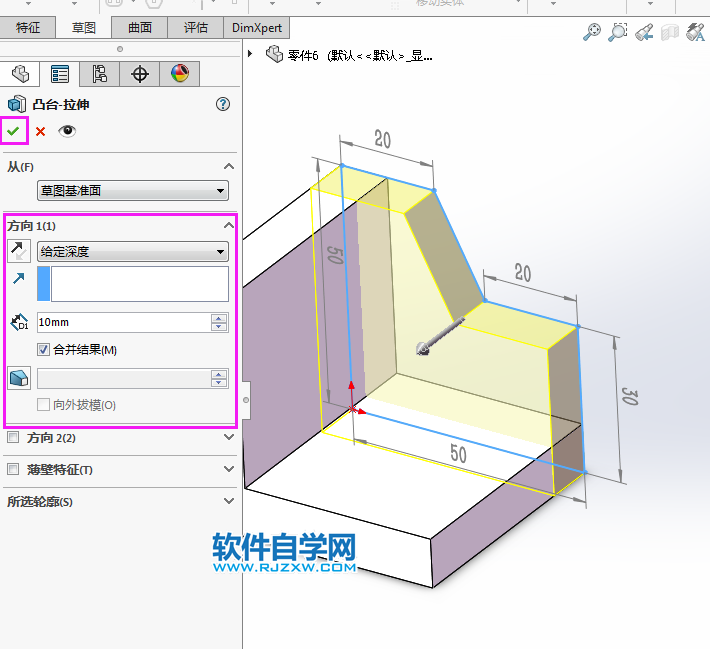Collapse the 方向 1(1) section
The height and width of the screenshot is (649, 710).
(x=229, y=225)
